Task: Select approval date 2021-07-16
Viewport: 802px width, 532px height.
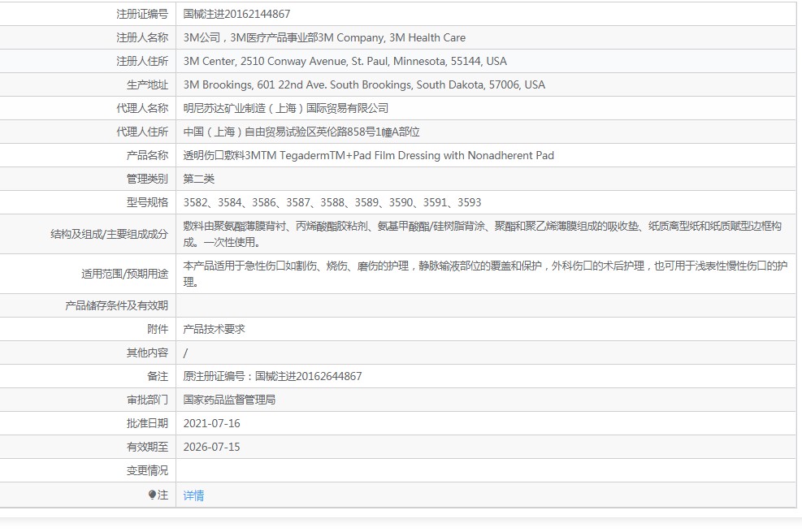Action: tap(212, 423)
